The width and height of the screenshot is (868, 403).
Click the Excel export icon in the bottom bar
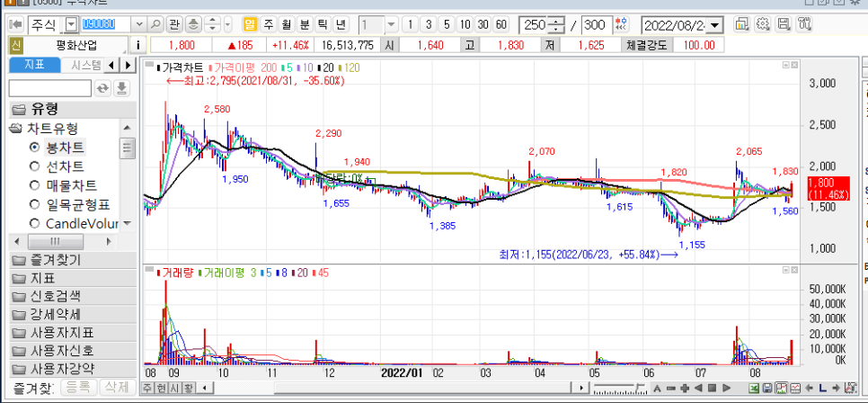click(754, 388)
